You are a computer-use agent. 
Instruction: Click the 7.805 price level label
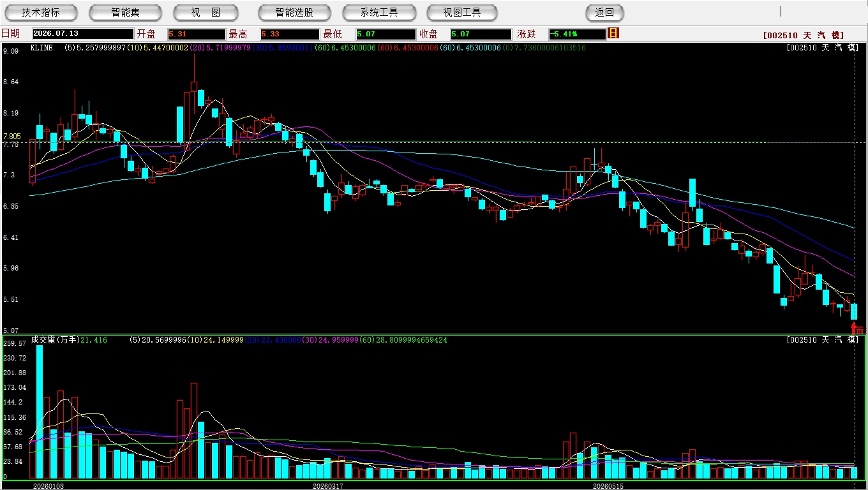(12, 137)
